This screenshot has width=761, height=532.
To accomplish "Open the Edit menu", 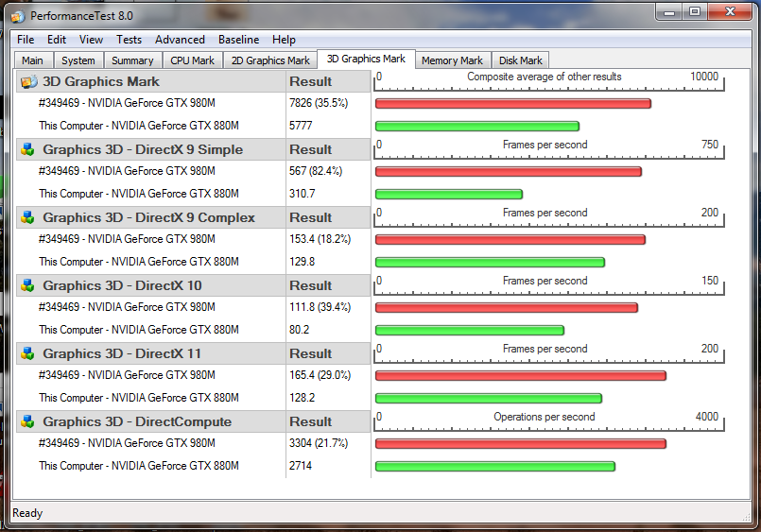I will point(57,40).
